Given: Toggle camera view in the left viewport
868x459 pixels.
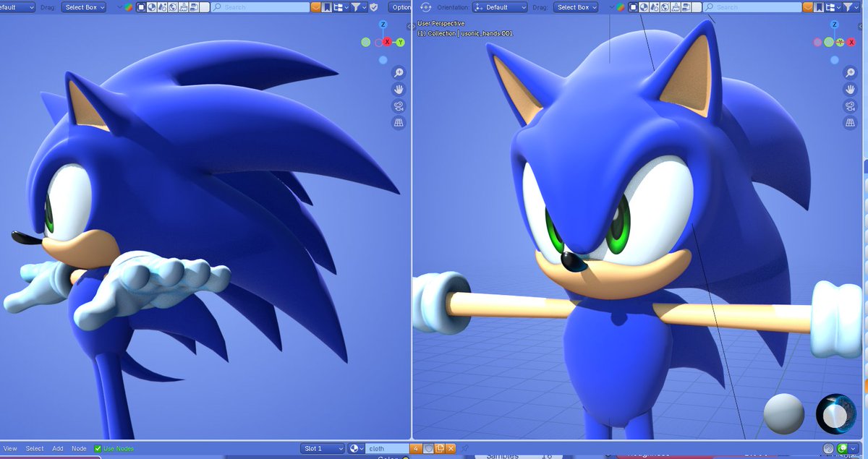Looking at the screenshot, I should point(399,106).
